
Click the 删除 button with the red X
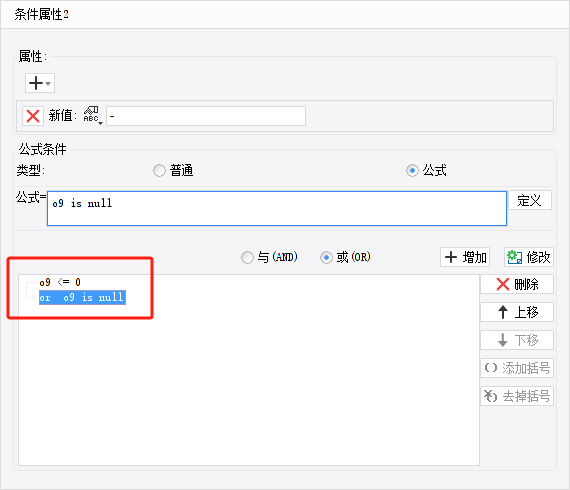(517, 284)
